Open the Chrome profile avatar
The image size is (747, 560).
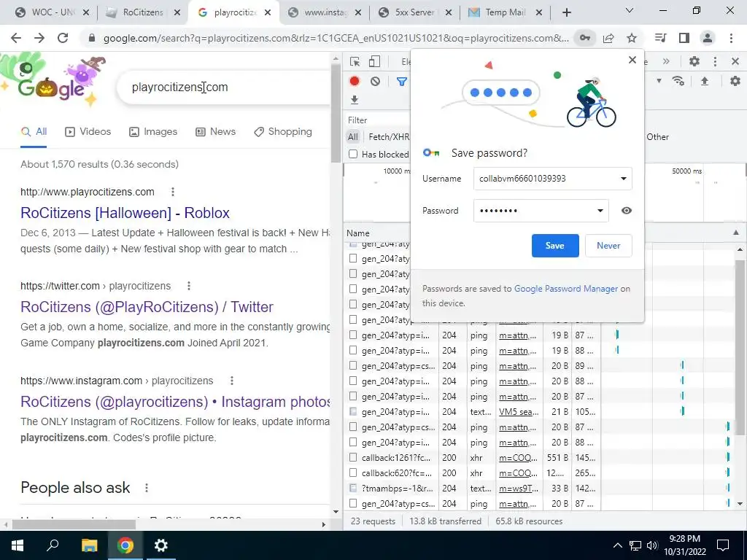pyautogui.click(x=708, y=38)
